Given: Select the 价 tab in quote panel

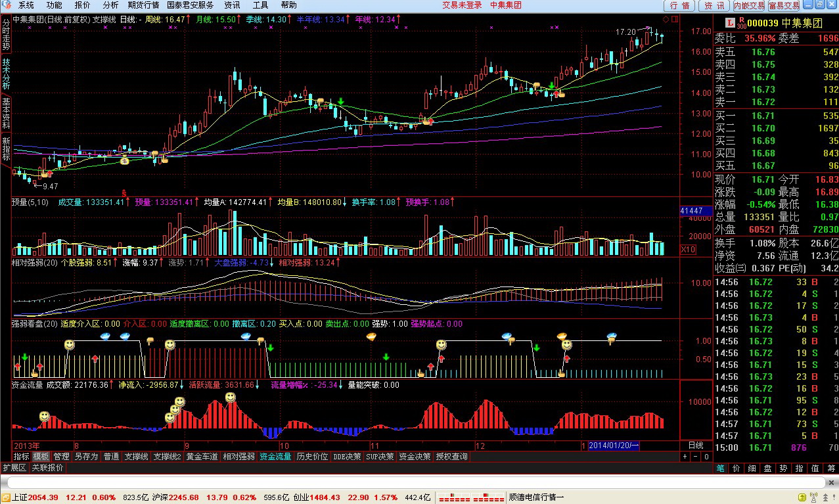Looking at the screenshot, I should tap(736, 469).
